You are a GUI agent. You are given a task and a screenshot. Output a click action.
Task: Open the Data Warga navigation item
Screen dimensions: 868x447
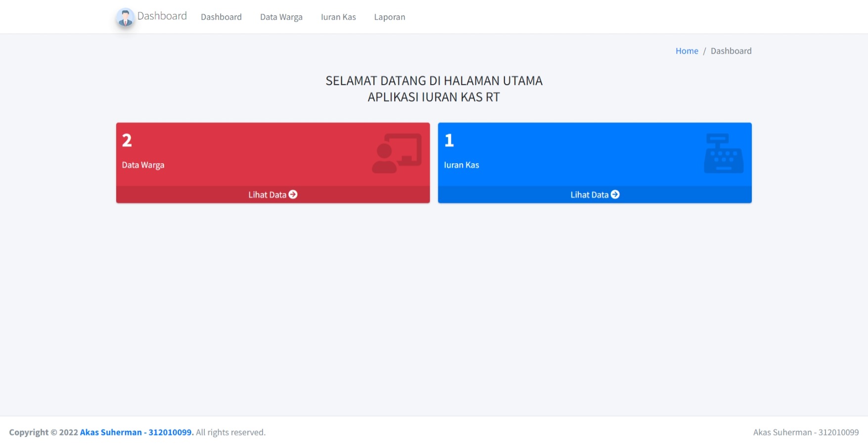point(281,16)
